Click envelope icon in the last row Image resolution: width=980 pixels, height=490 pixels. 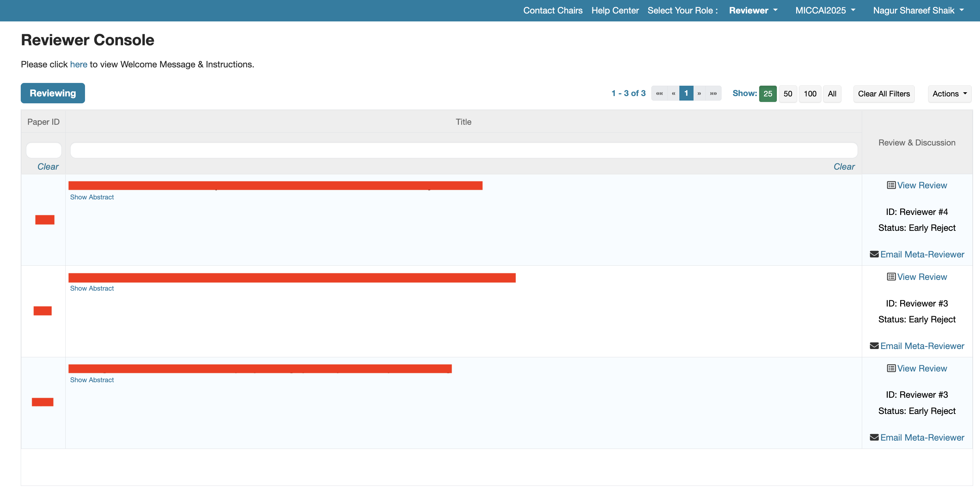click(874, 437)
